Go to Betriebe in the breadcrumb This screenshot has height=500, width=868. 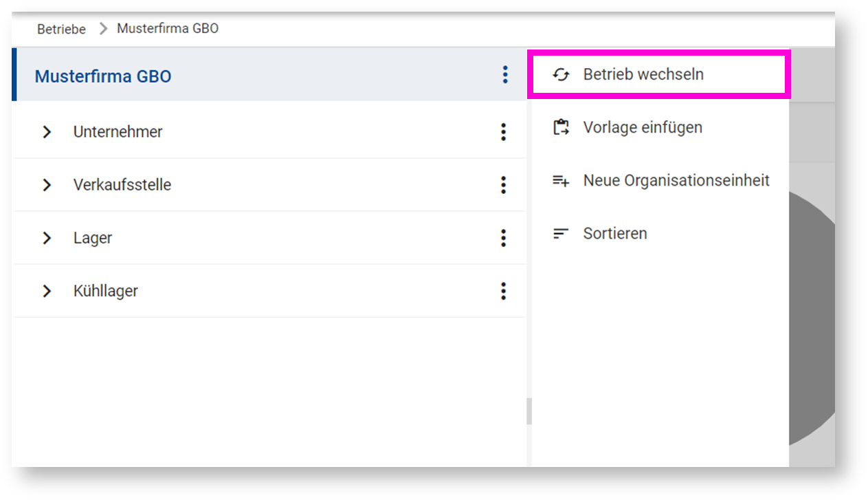coord(61,29)
